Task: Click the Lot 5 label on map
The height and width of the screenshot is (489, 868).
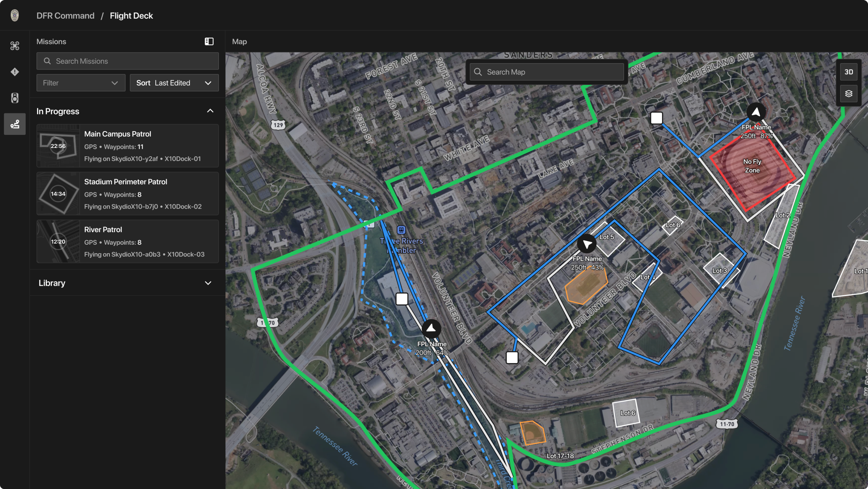Action: tap(606, 237)
